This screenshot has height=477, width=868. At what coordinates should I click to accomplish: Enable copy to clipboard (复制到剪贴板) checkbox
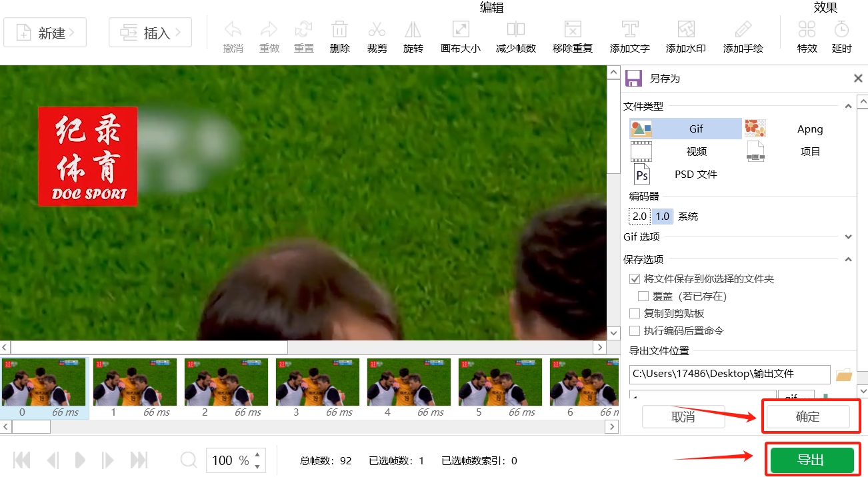(x=635, y=314)
